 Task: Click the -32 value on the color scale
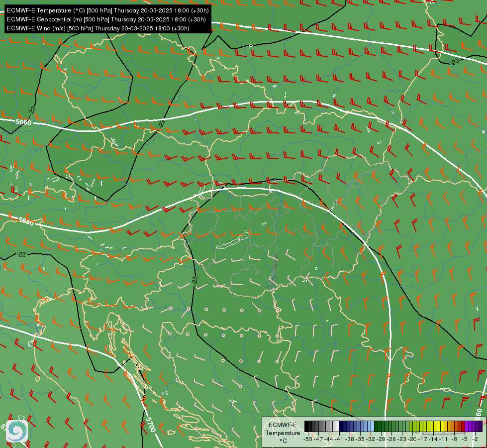pyautogui.click(x=371, y=439)
